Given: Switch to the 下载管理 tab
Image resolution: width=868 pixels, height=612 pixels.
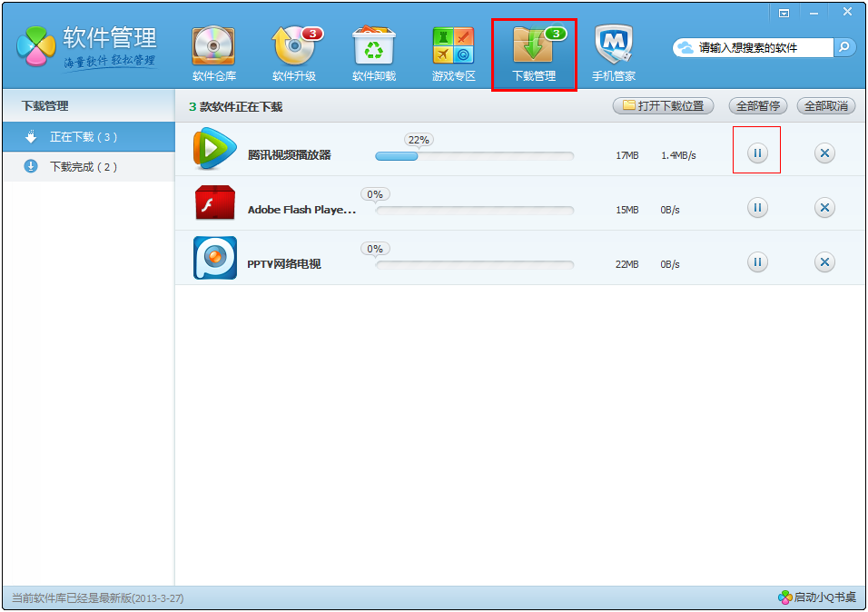Looking at the screenshot, I should [x=534, y=54].
